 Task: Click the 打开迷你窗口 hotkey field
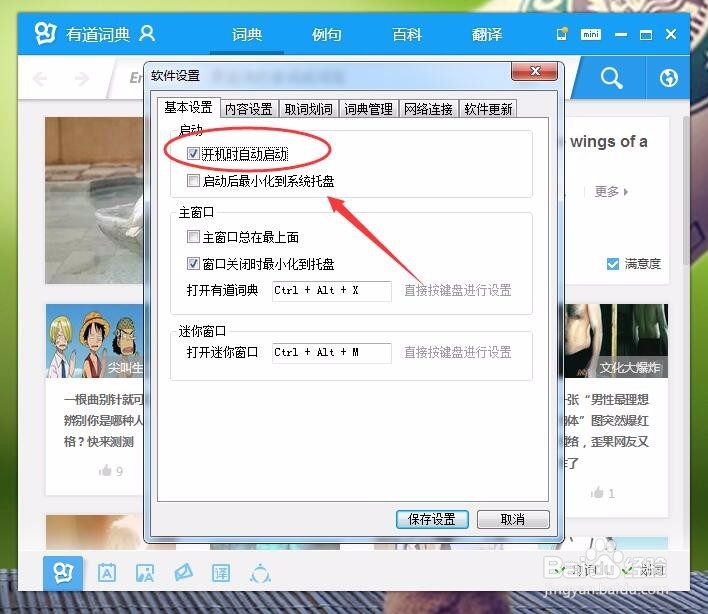332,353
